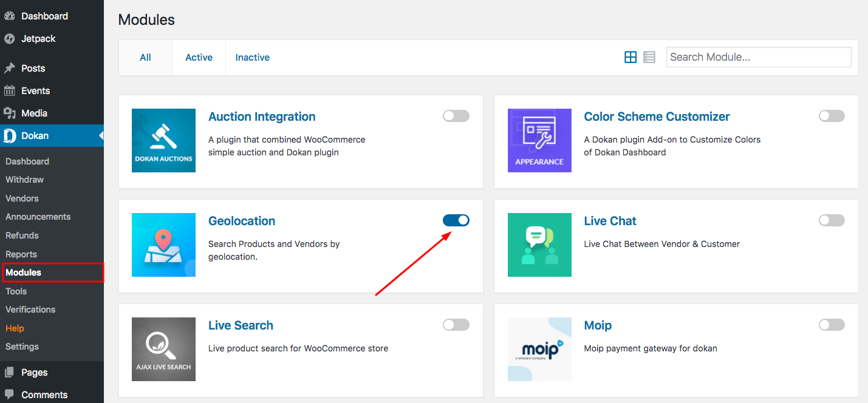The width and height of the screenshot is (868, 403).
Task: Enable the Color Scheme Customizer toggle
Action: click(832, 116)
